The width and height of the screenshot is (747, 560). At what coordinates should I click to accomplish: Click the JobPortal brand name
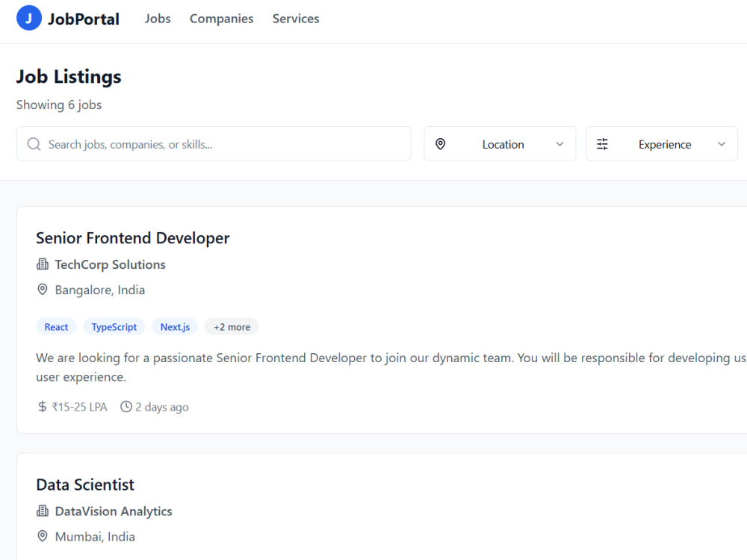[x=84, y=19]
